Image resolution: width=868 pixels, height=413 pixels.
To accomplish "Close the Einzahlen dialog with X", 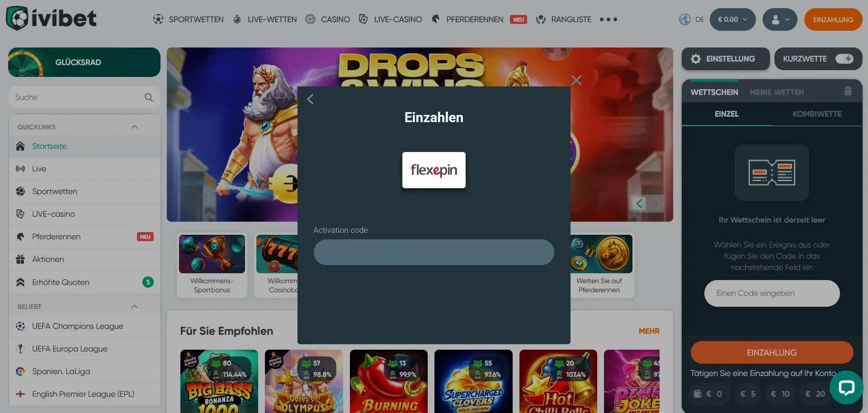I will 576,80.
